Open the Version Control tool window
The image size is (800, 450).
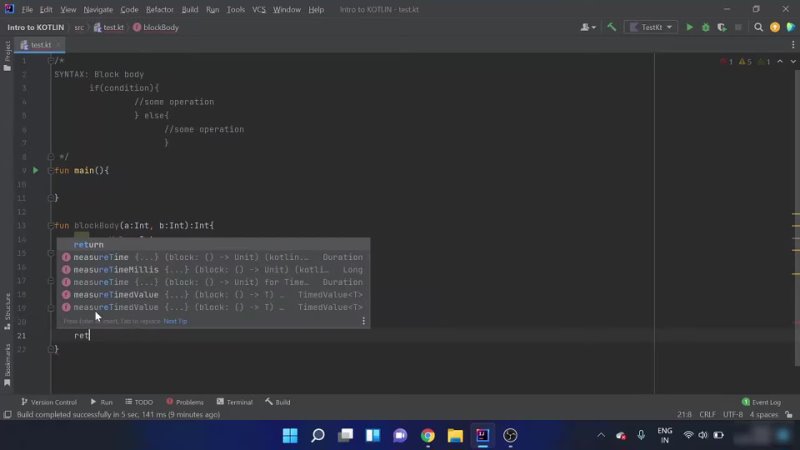click(x=49, y=402)
